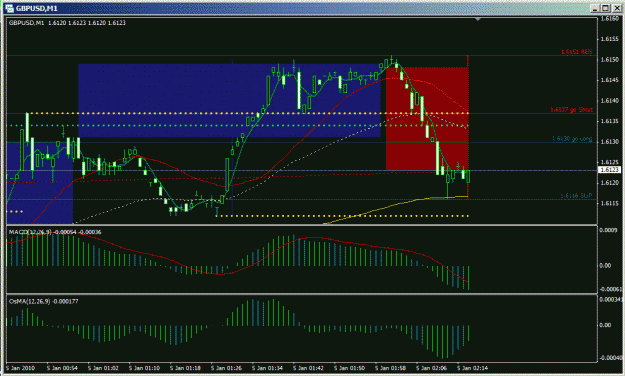Viewport: 625px width, 376px height.
Task: Select the red shaded rectangle on the chart
Action: pos(427,118)
